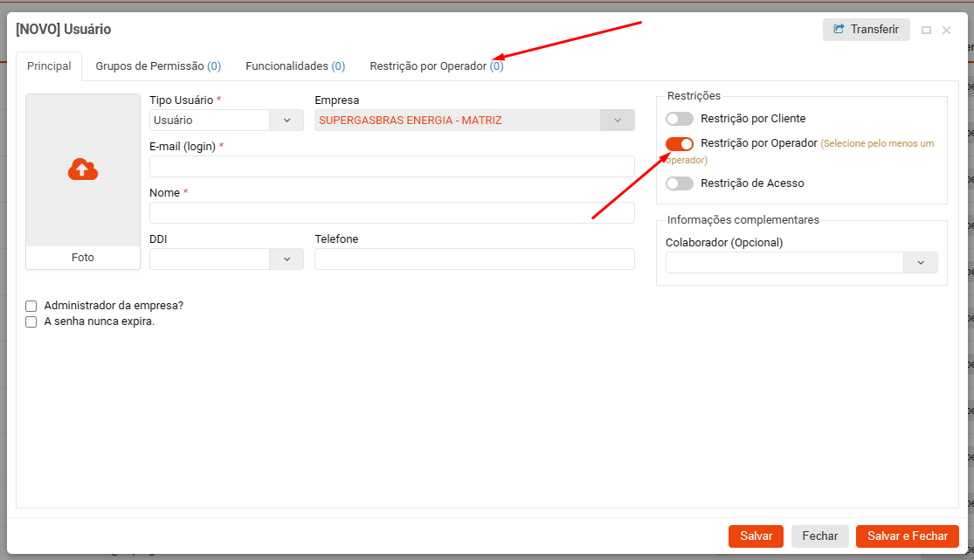Screen dimensions: 974x560
Task: Close the dialog with the X icon
Action: [946, 31]
